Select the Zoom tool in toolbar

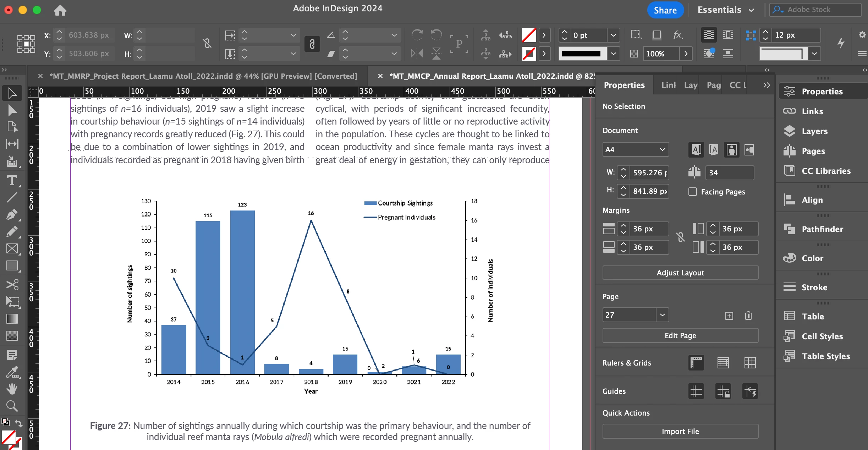tap(12, 406)
